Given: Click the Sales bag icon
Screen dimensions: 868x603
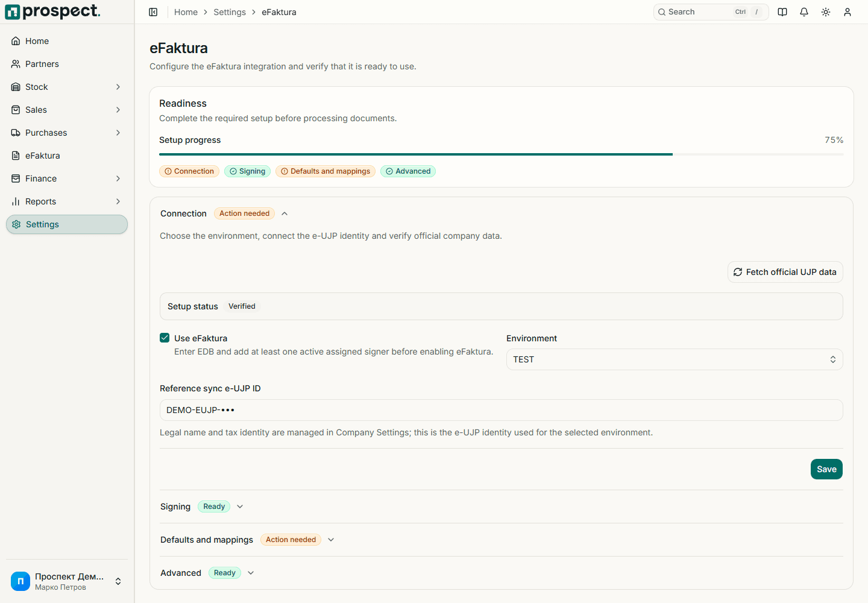Looking at the screenshot, I should tap(16, 110).
